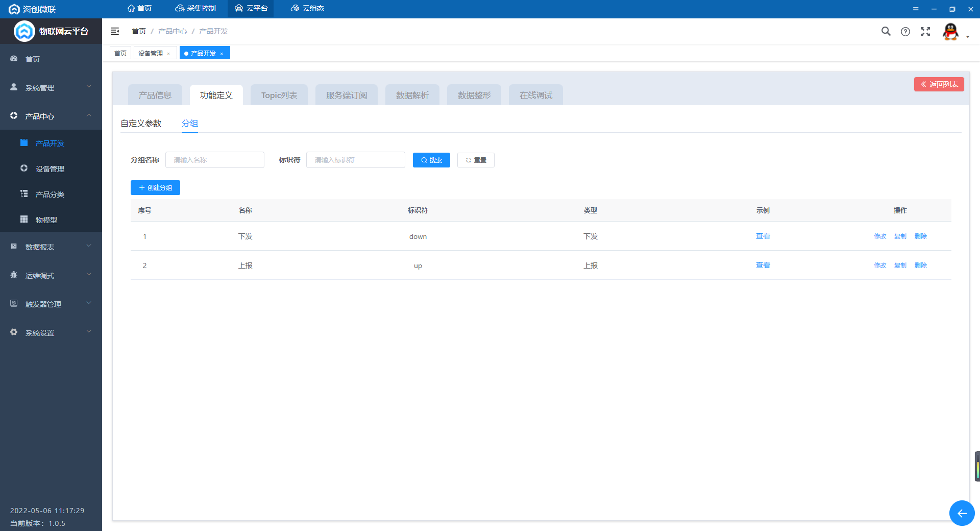Click the vertical scrollbar handle at right edge

(977, 466)
